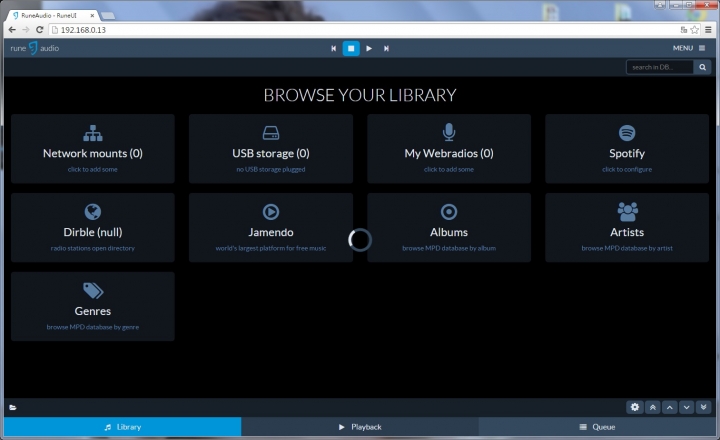Click 'world's largest platform for free music' text
The height and width of the screenshot is (440, 720).
pyautogui.click(x=271, y=248)
